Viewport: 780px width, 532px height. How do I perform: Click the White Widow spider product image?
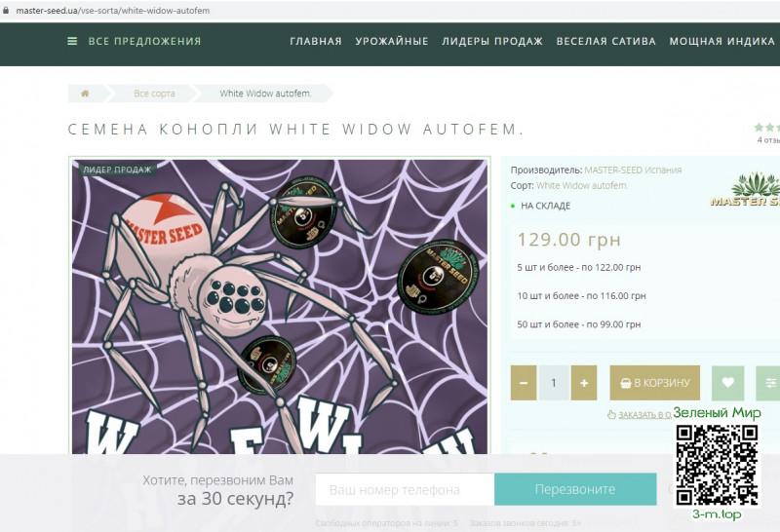280,306
